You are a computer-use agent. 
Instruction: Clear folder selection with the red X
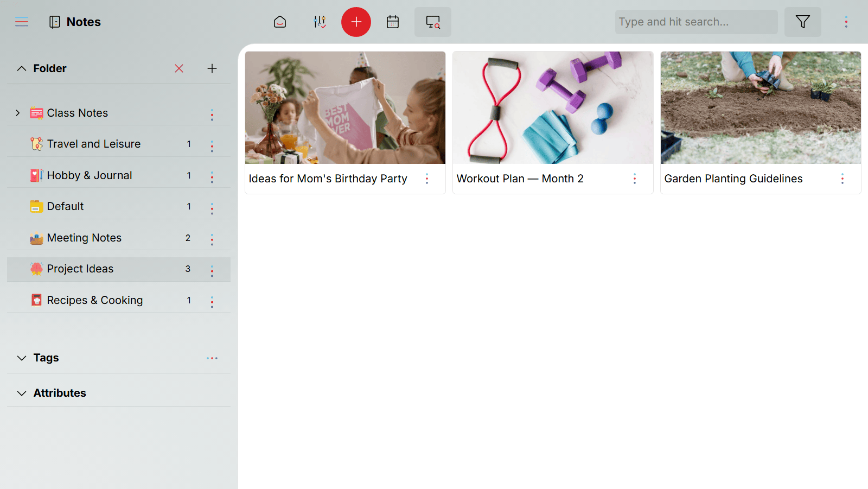(x=178, y=68)
